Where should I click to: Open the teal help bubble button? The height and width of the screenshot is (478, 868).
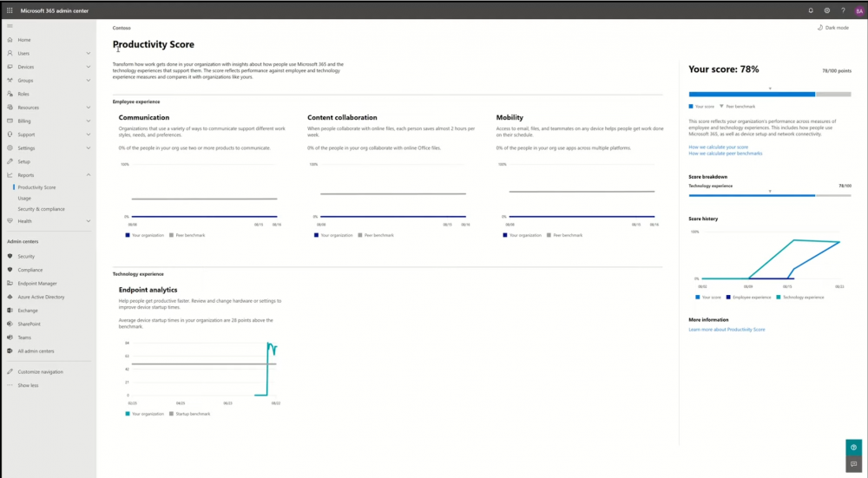tap(853, 448)
